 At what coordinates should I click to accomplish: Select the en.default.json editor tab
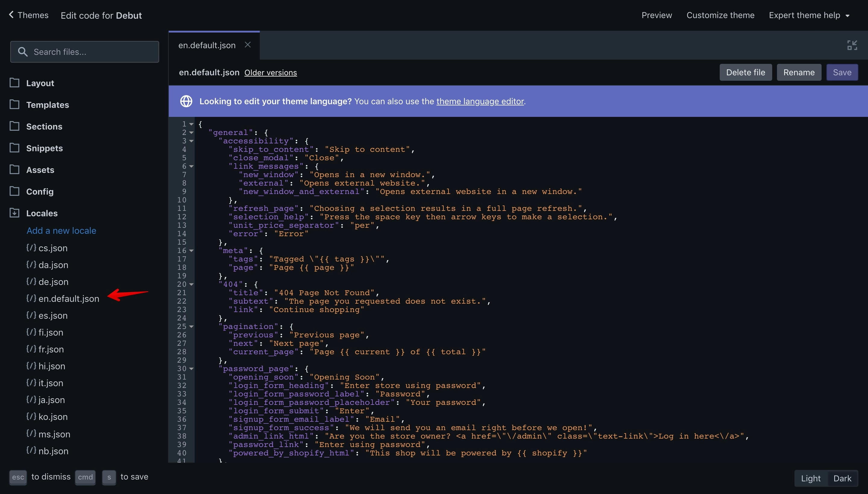[207, 45]
